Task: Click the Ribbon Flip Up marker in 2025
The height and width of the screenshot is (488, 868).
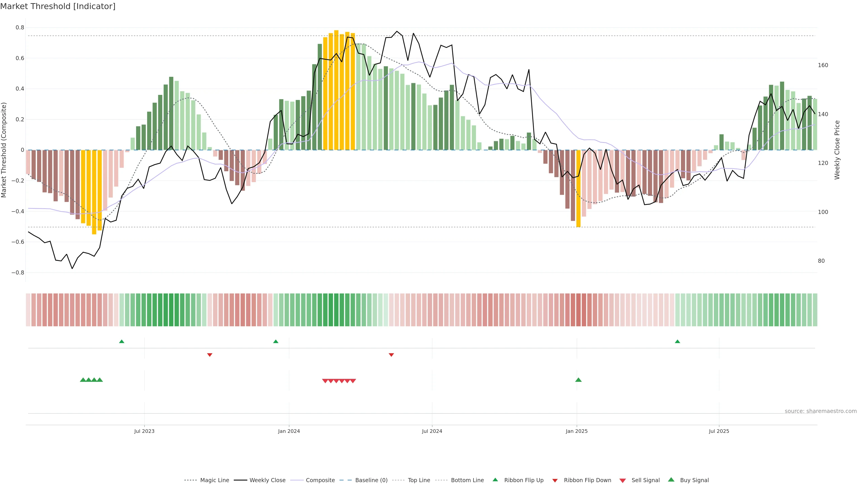Action: (677, 342)
